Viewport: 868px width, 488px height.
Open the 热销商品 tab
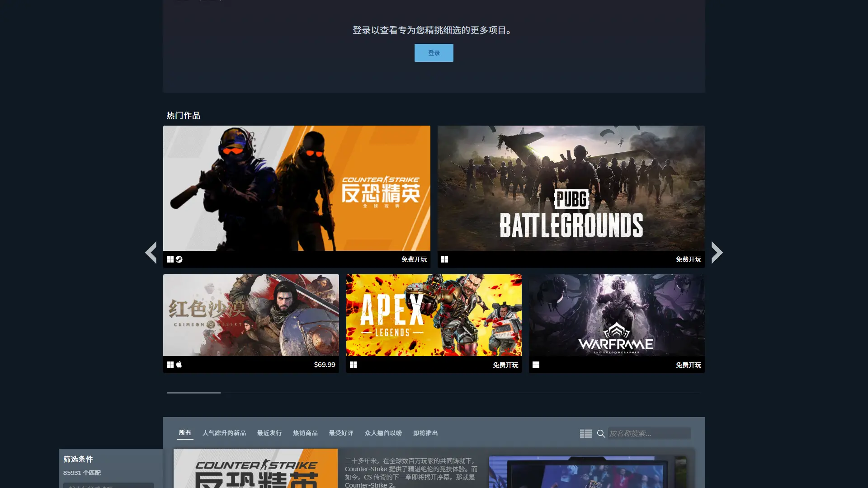[x=305, y=433]
